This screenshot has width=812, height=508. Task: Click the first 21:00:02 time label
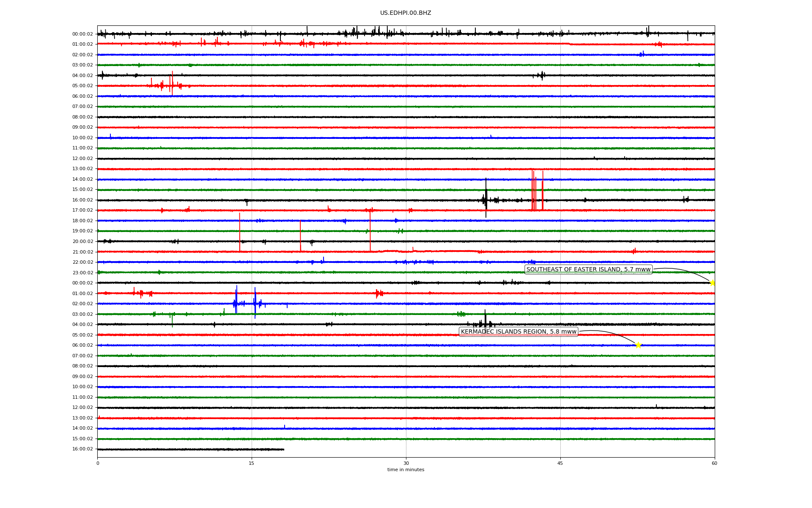(82, 252)
